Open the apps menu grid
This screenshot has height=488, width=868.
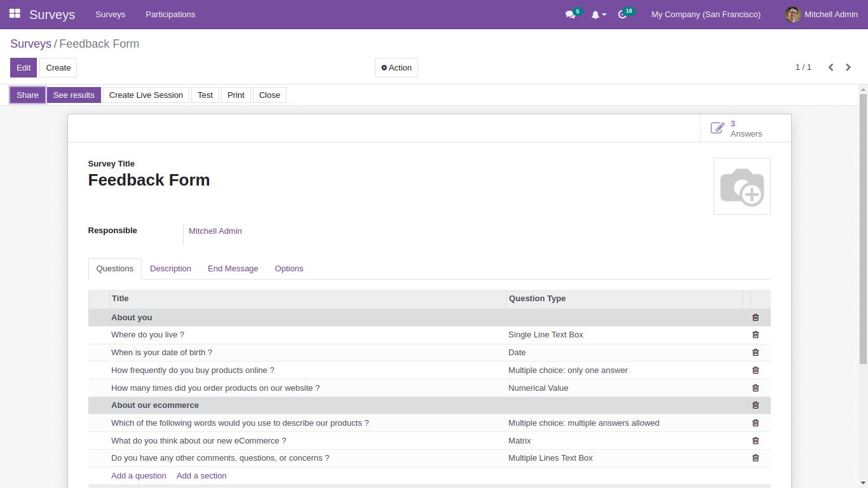(14, 14)
